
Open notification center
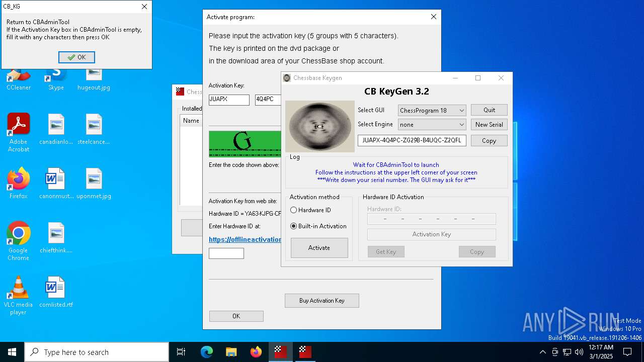[627, 352]
